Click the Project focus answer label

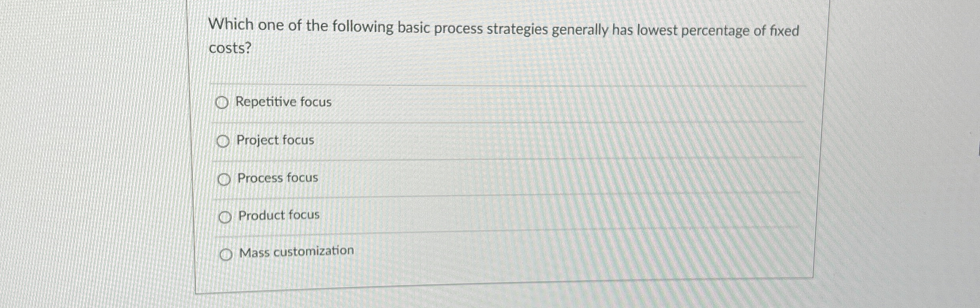click(x=275, y=140)
